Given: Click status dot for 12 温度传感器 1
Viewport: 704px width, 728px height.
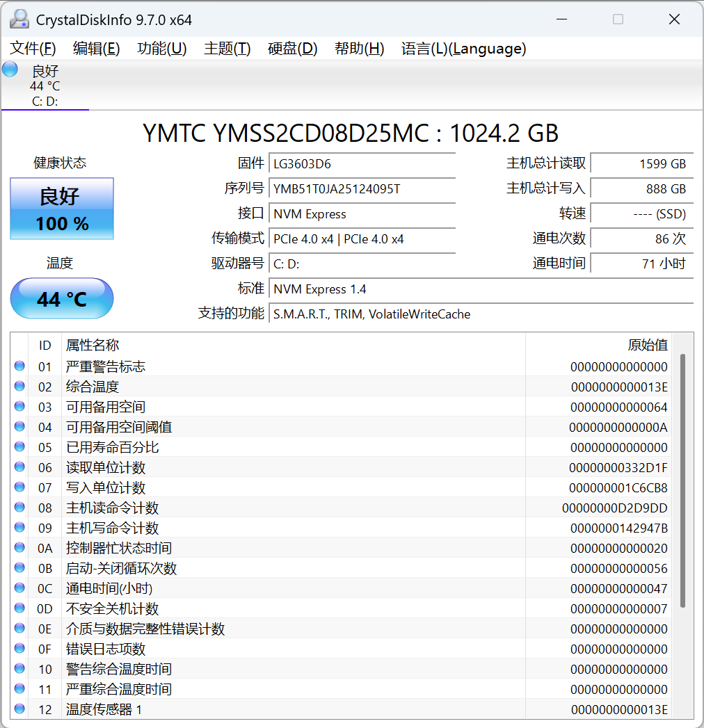Looking at the screenshot, I should pos(19,709).
